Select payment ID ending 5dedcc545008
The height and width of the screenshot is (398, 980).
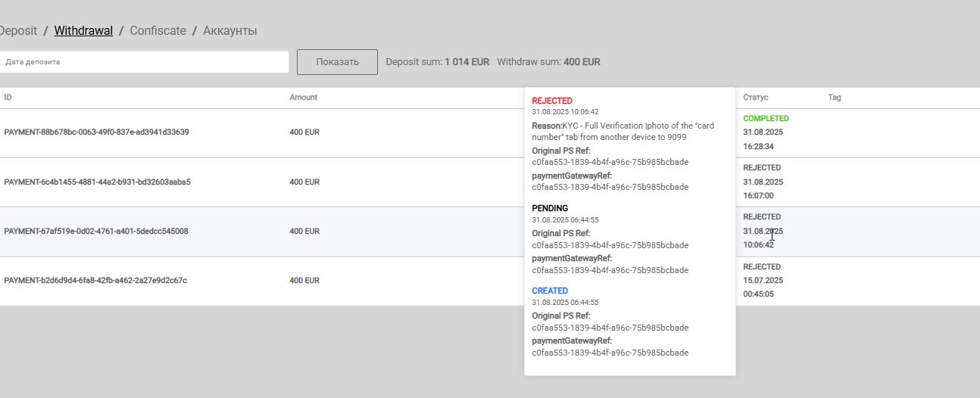(x=96, y=232)
